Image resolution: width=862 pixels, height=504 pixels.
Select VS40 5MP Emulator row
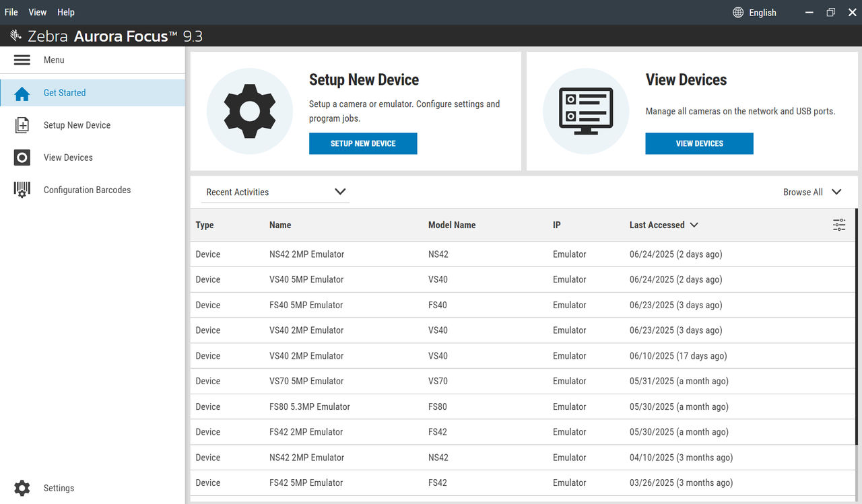[x=523, y=279]
